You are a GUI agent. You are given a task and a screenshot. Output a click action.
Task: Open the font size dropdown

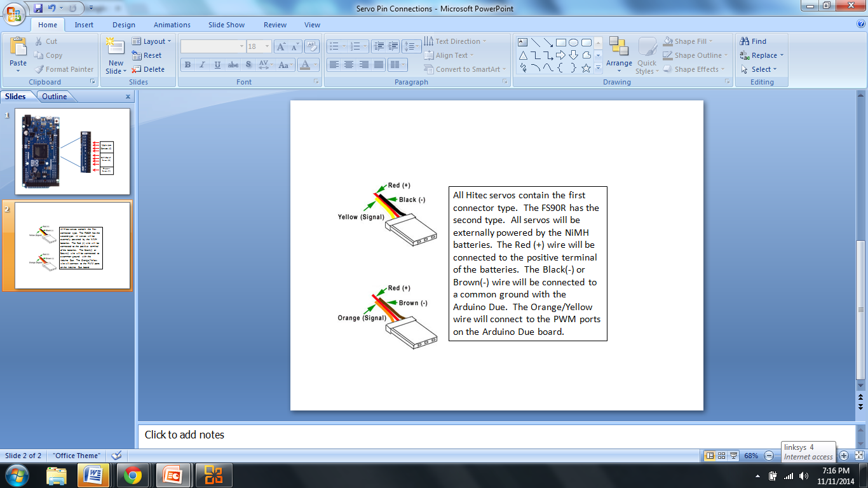[267, 46]
